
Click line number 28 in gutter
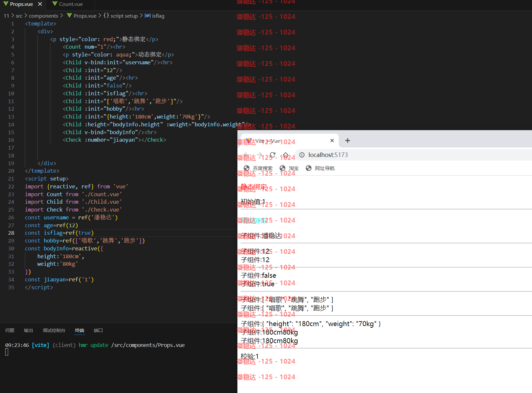click(11, 233)
